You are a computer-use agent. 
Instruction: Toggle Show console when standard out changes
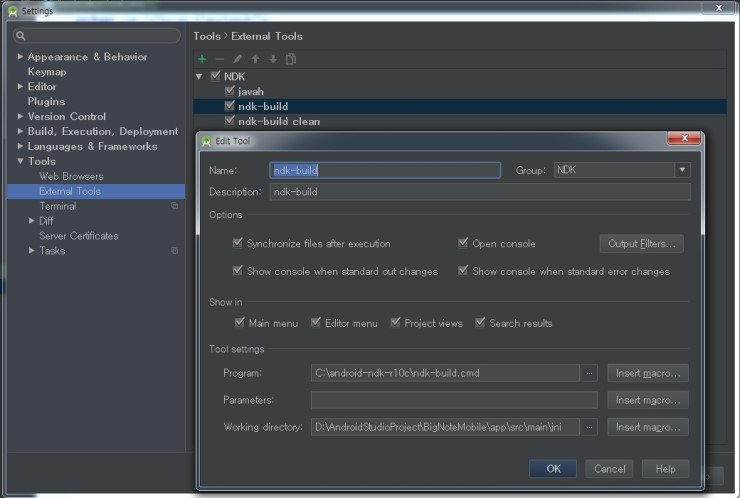click(x=237, y=270)
